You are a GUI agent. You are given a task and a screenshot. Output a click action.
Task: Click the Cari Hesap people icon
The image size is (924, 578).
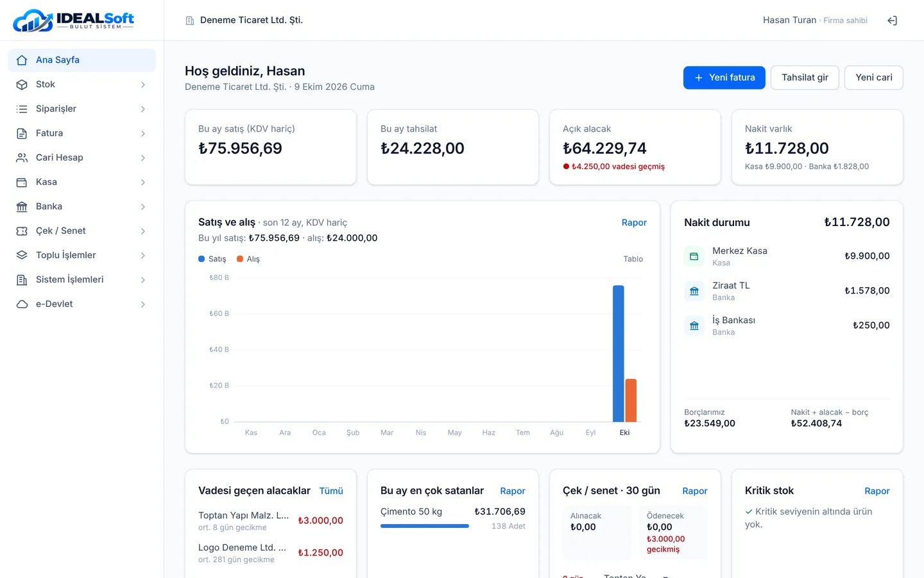[22, 157]
